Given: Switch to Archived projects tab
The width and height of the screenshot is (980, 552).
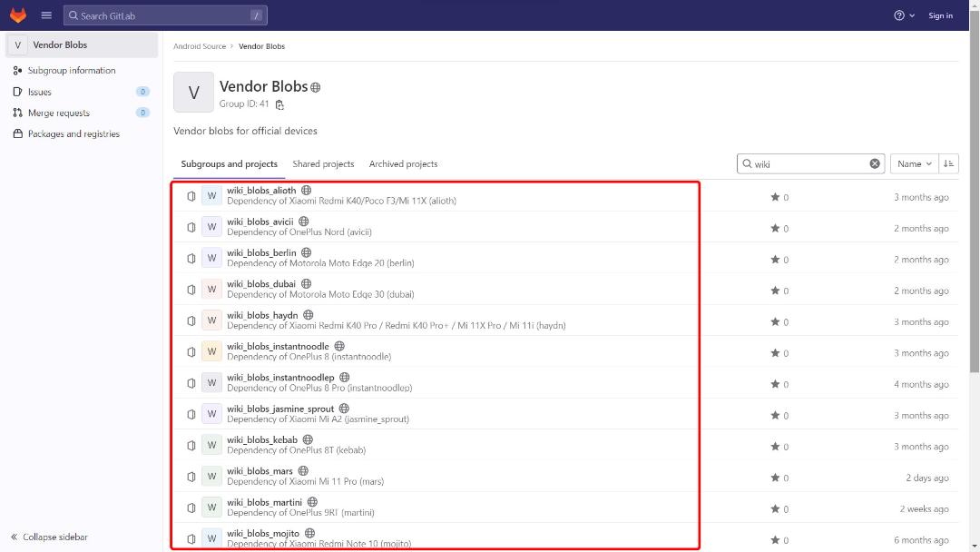Looking at the screenshot, I should pos(403,163).
